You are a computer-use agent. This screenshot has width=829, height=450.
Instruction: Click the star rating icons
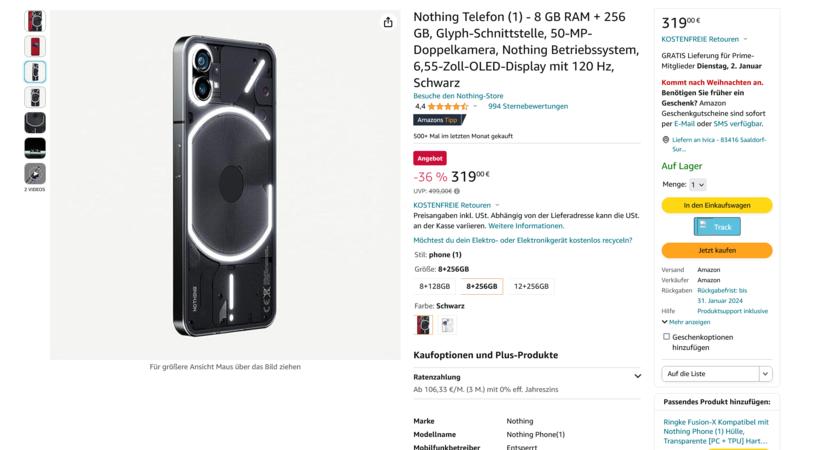point(448,106)
